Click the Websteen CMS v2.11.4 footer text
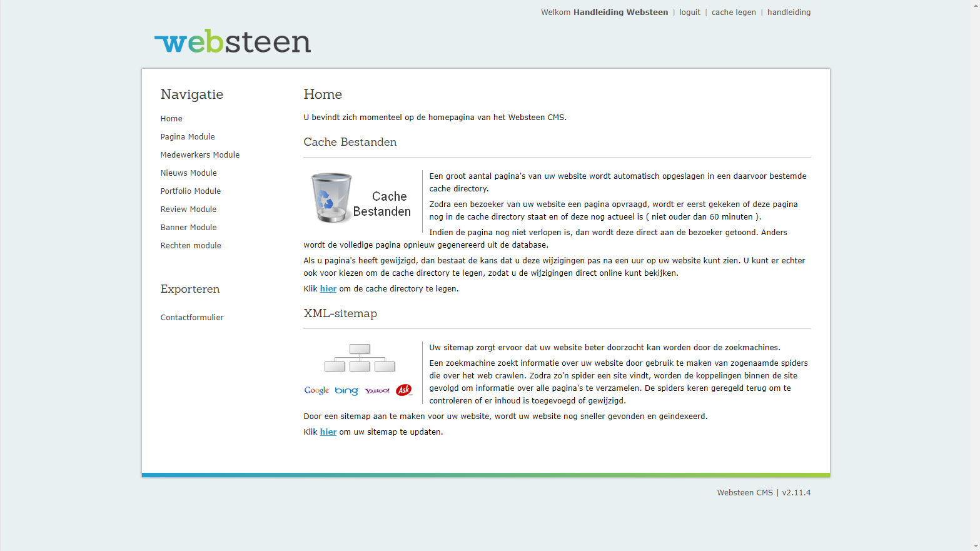Image resolution: width=980 pixels, height=551 pixels. pos(764,493)
